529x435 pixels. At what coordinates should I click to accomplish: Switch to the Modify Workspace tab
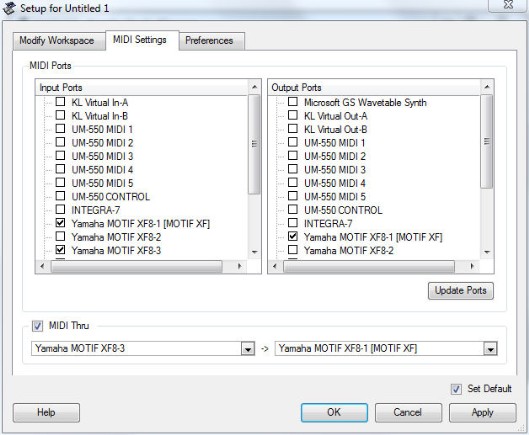57,41
